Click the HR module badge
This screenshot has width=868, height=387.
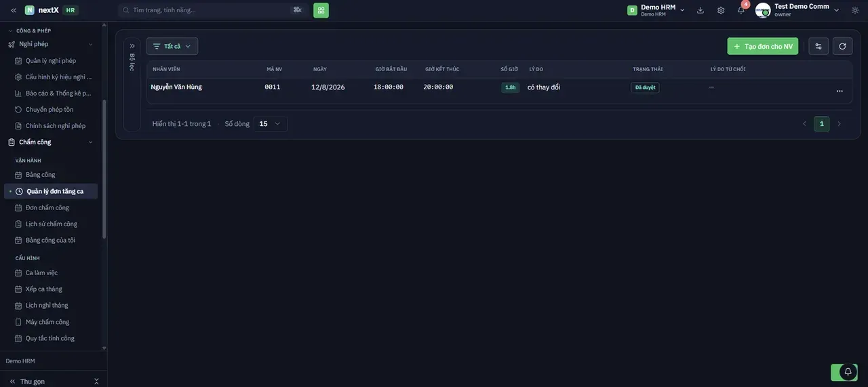(71, 10)
